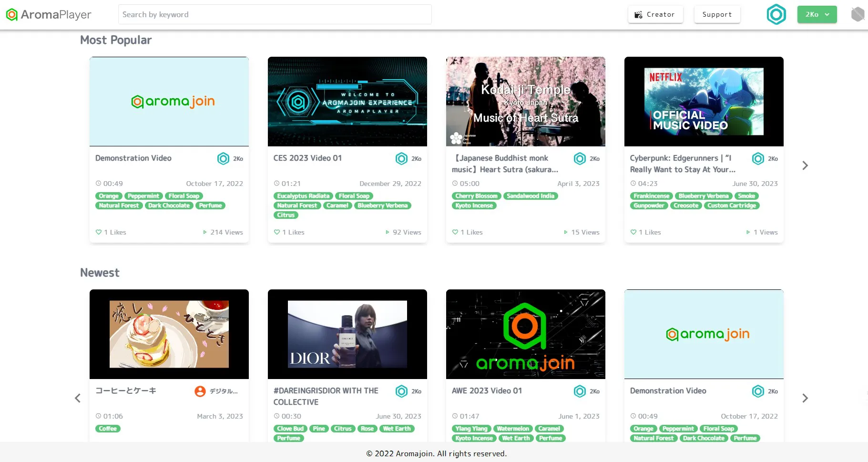Viewport: 868px width, 462px height.
Task: Click the Gunpowder scent tag
Action: (649, 205)
